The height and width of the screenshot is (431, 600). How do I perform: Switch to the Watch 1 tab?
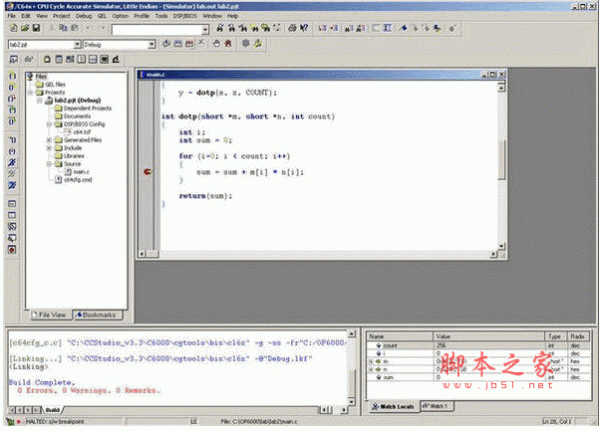click(435, 405)
